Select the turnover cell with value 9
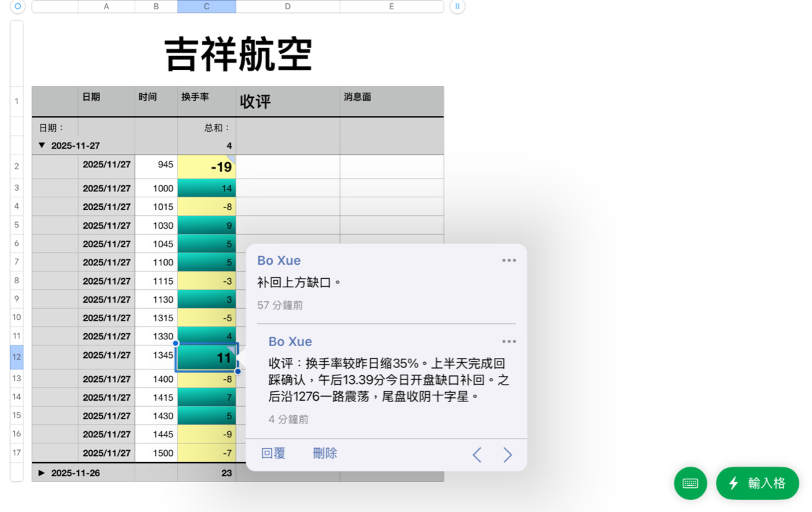This screenshot has height=512, width=812. pos(207,225)
